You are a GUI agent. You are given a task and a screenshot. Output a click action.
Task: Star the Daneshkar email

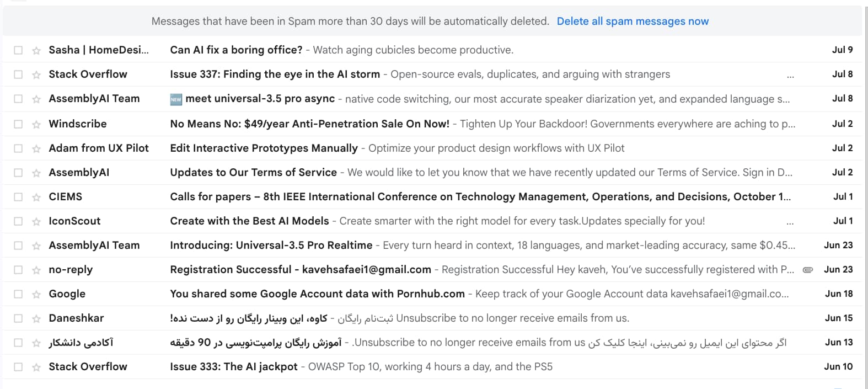(36, 318)
